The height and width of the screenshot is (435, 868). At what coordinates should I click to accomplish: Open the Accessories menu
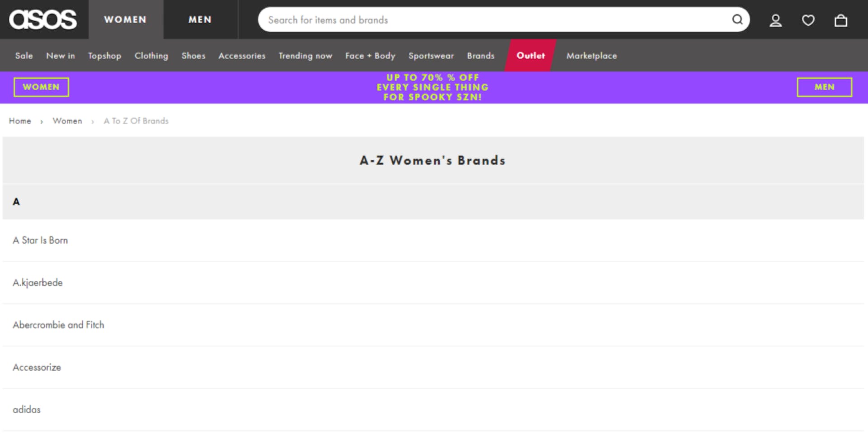point(242,56)
